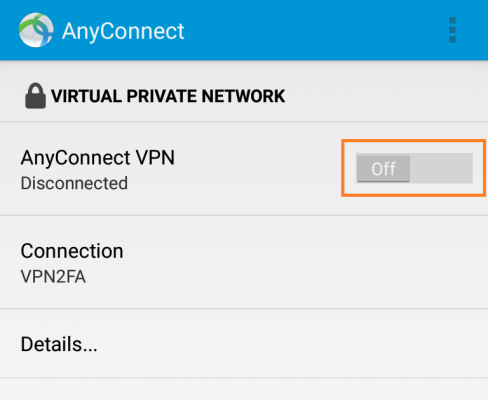Open the Connection setting row

coord(244,262)
